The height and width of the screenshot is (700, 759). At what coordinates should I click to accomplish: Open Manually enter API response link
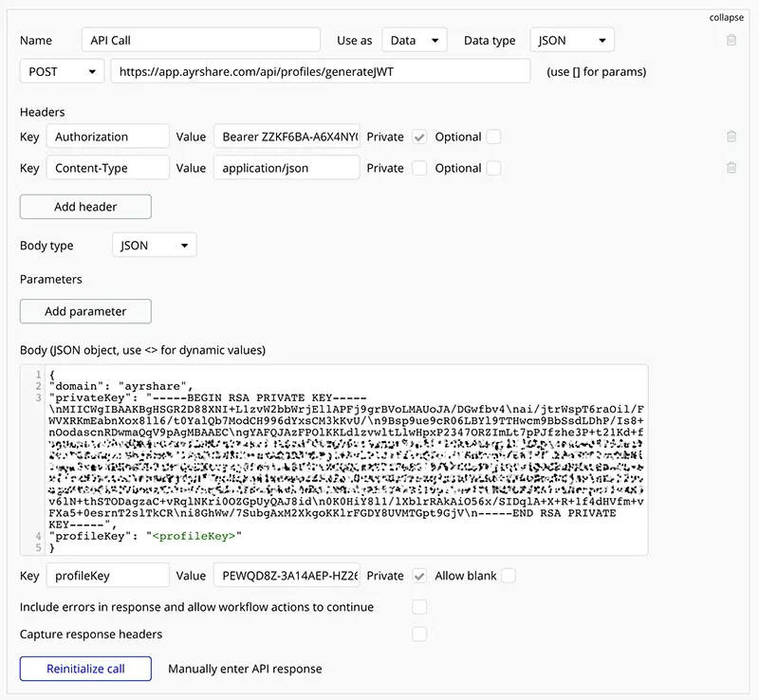[245, 669]
